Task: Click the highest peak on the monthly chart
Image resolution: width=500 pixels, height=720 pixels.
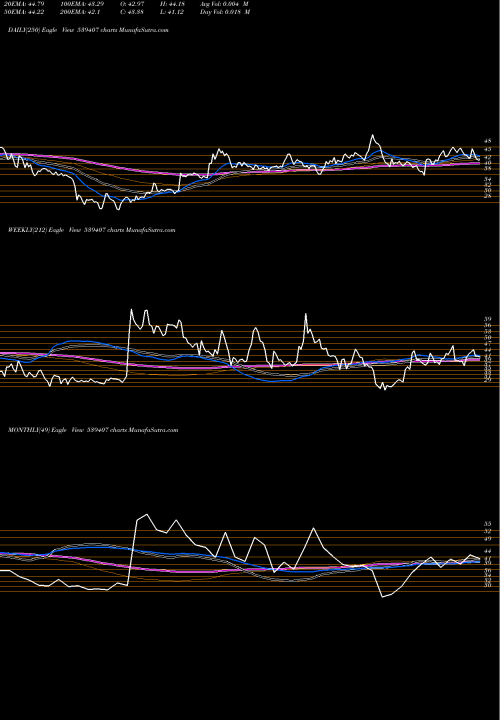Action: pyautogui.click(x=147, y=514)
